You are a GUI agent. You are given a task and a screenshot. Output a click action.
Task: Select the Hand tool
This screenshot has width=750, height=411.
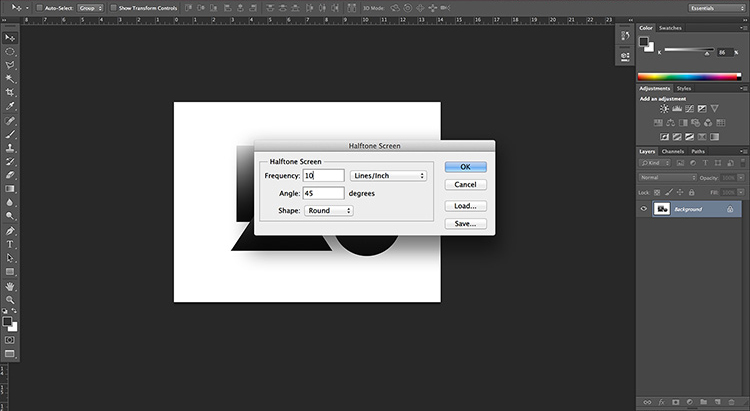coord(10,286)
